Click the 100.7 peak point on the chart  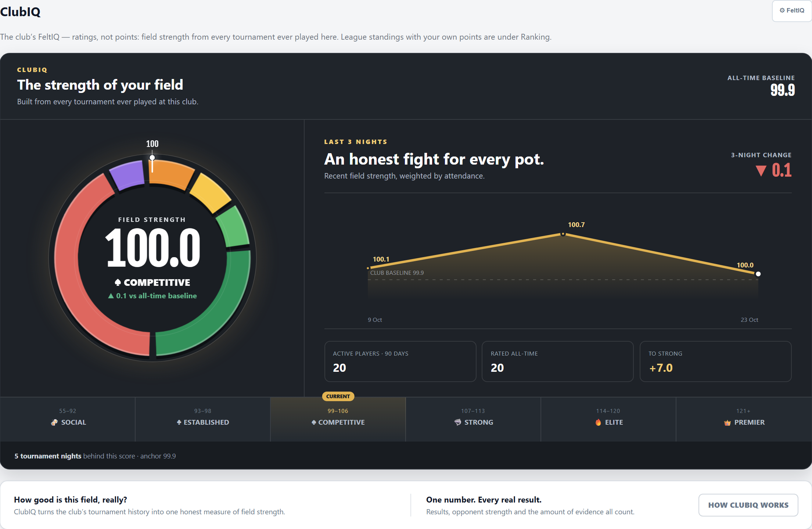(x=563, y=234)
